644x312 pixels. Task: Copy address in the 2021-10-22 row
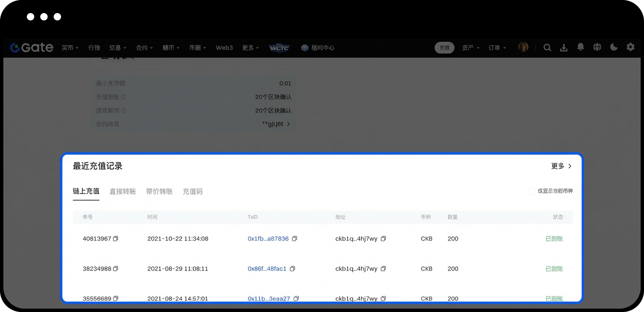(383, 239)
